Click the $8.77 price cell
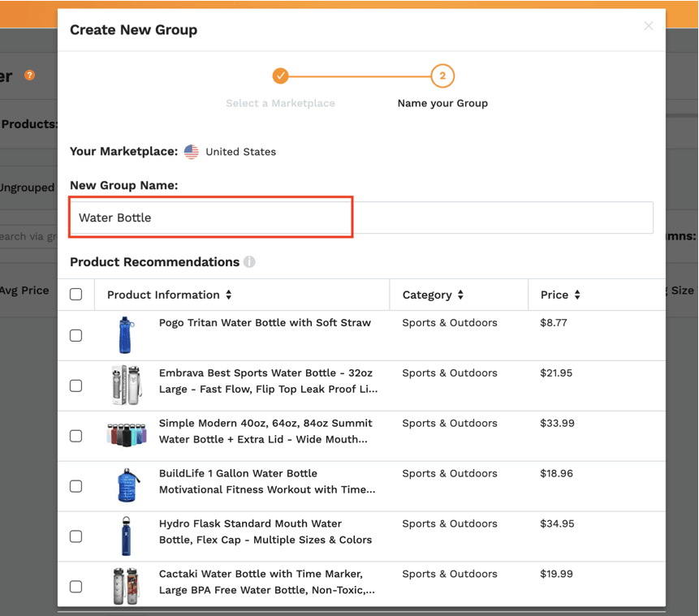Viewport: 699px width, 616px height. tap(554, 323)
